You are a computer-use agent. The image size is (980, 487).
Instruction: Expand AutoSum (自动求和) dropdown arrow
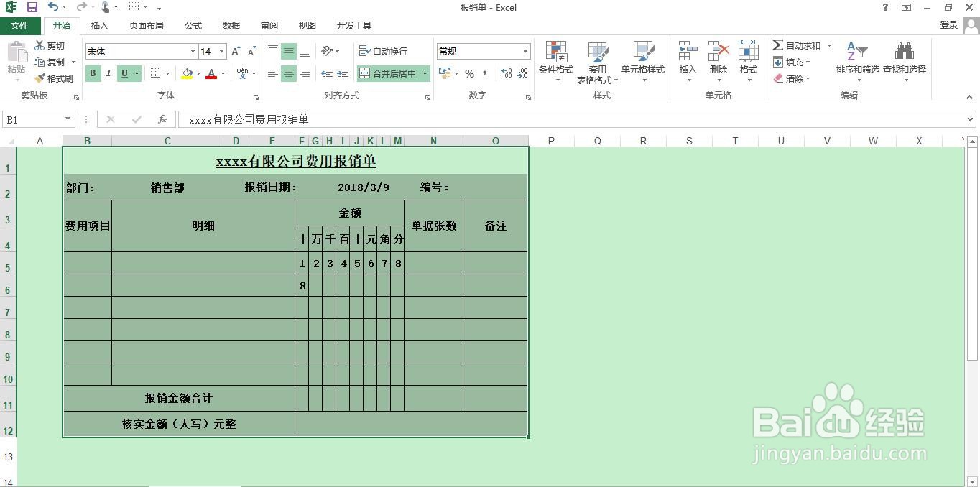(x=828, y=45)
